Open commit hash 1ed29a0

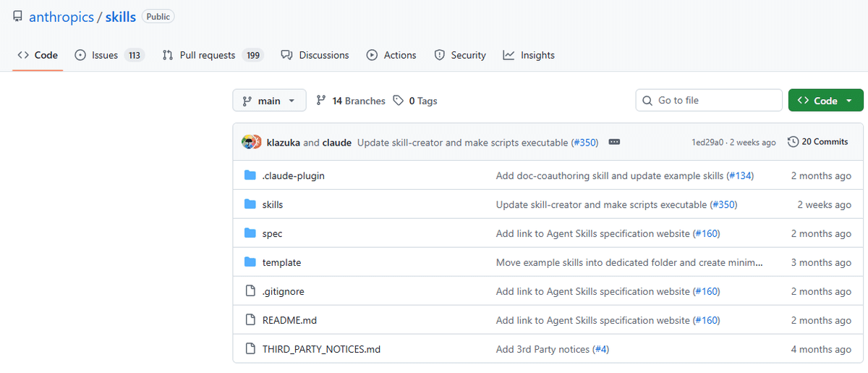point(709,143)
